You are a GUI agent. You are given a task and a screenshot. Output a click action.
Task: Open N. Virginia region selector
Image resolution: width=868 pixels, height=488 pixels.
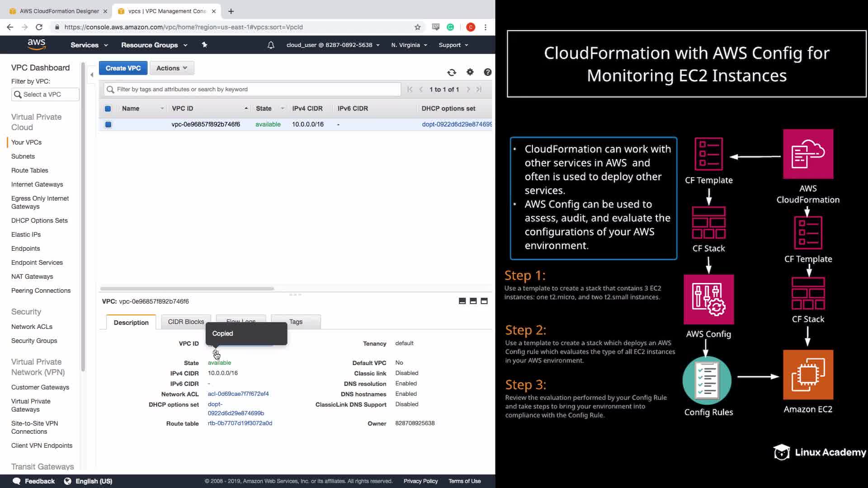[x=409, y=45]
